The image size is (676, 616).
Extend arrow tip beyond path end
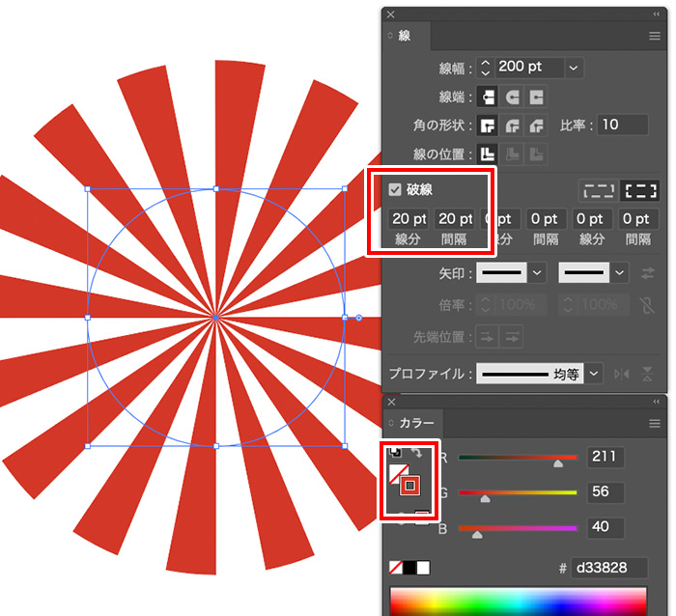pos(488,337)
